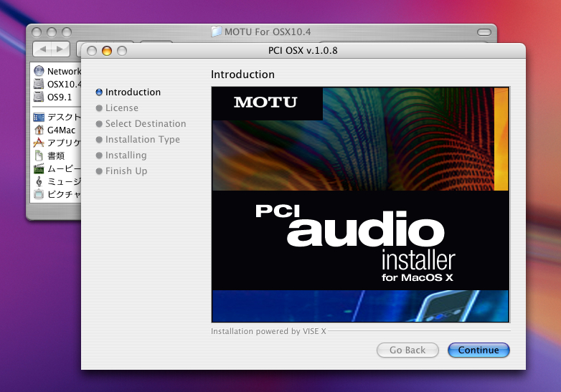
Task: Toggle the Finder toolbar with the pill button
Action: (x=486, y=32)
